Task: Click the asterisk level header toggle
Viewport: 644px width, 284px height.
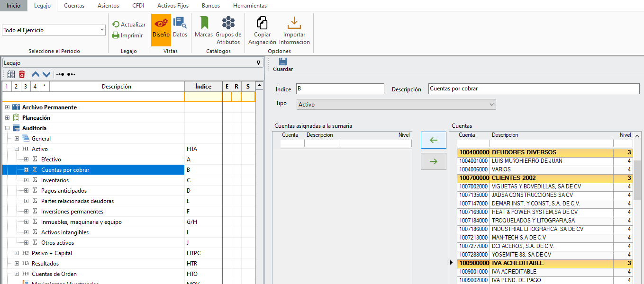Action: click(45, 87)
